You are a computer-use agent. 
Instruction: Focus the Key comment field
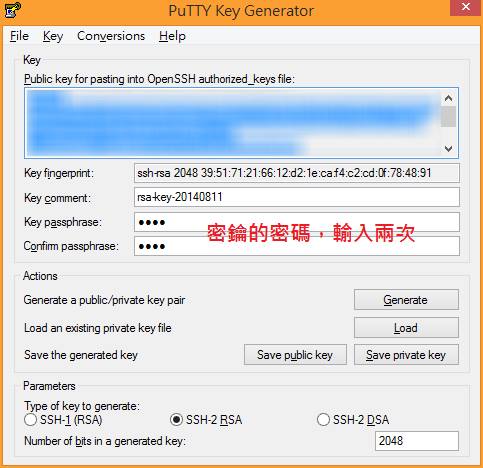coord(297,197)
